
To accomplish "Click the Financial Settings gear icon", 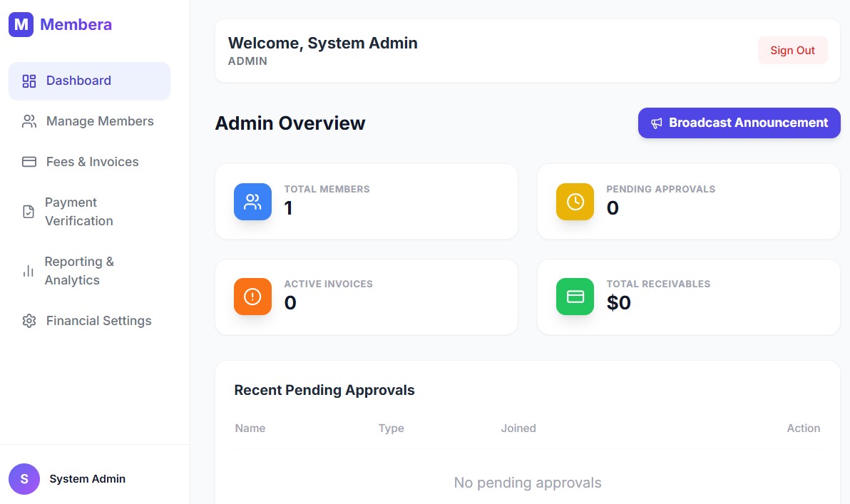I will (x=29, y=322).
